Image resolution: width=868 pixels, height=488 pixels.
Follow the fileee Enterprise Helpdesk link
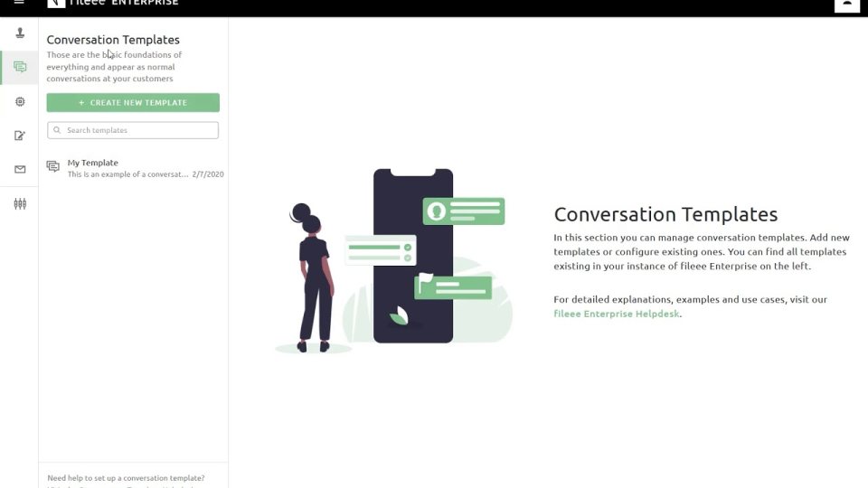616,314
